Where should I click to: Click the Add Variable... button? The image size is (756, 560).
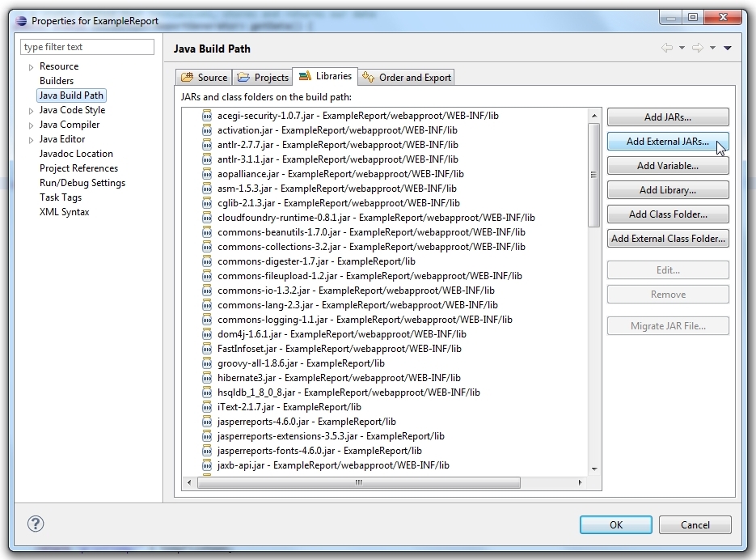click(668, 166)
